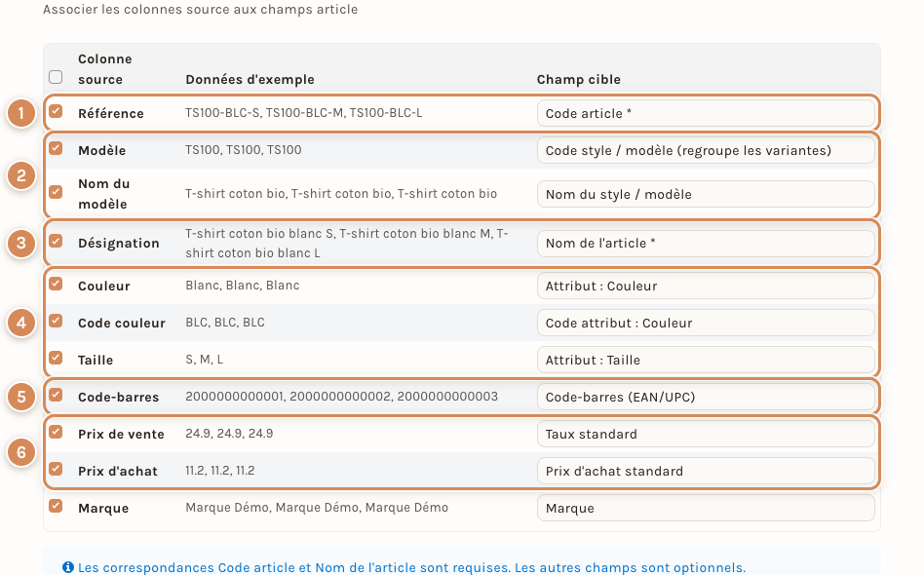Click the Champ cible column header

pos(579,80)
